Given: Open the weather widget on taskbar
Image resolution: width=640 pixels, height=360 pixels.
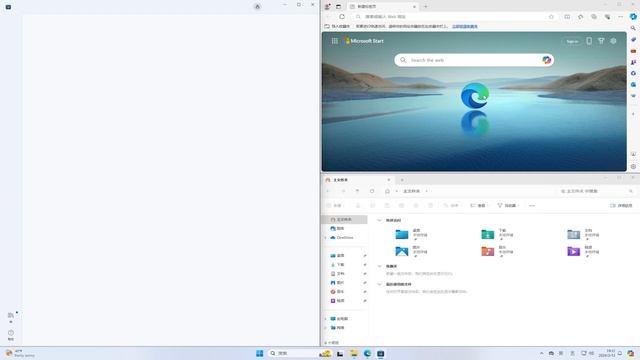Looking at the screenshot, I should [x=20, y=353].
